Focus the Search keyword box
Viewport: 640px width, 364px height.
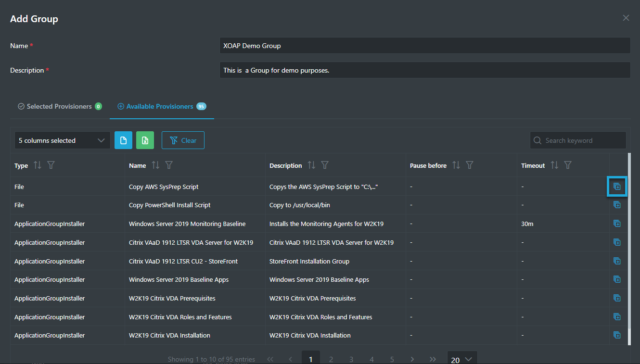578,140
